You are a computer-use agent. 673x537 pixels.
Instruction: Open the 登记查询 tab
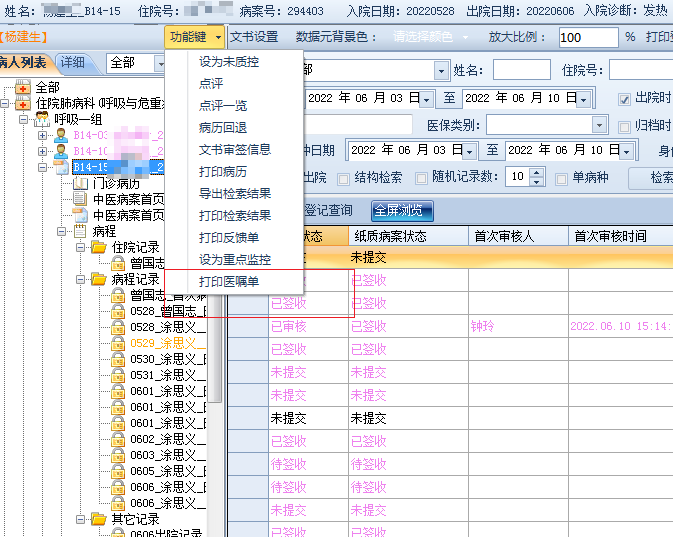[x=328, y=210]
